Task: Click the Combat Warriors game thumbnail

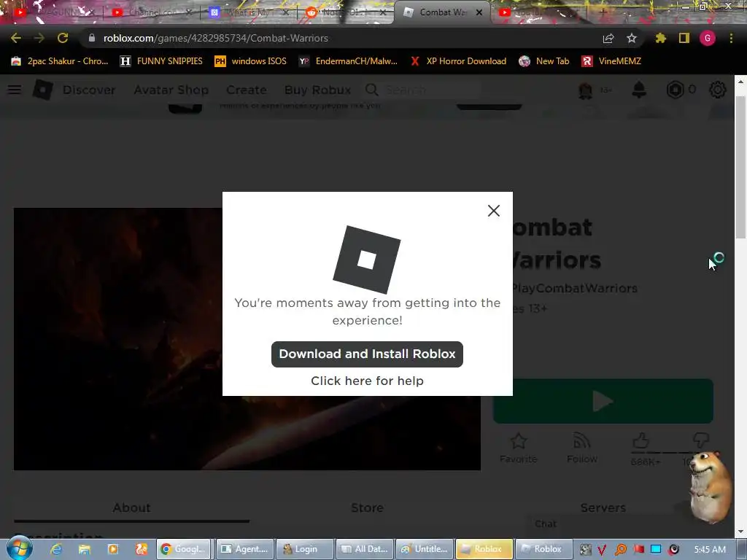Action: 247,339
